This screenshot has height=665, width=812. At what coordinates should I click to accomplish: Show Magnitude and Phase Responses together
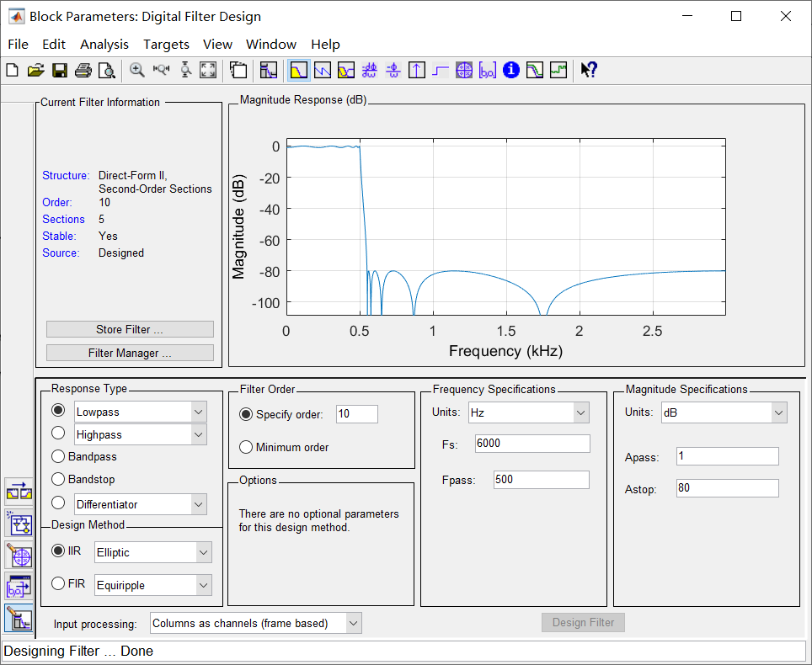coord(346,70)
